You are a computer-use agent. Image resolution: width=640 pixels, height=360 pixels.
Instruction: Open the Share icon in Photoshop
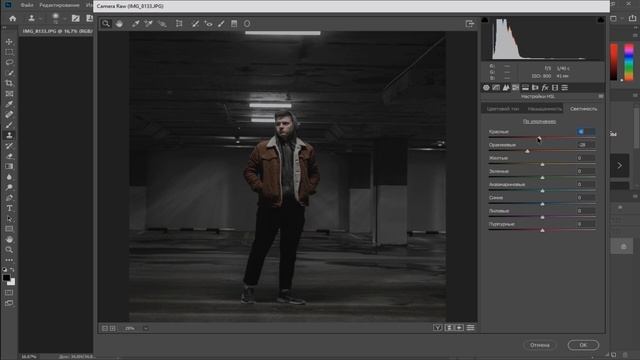click(632, 18)
